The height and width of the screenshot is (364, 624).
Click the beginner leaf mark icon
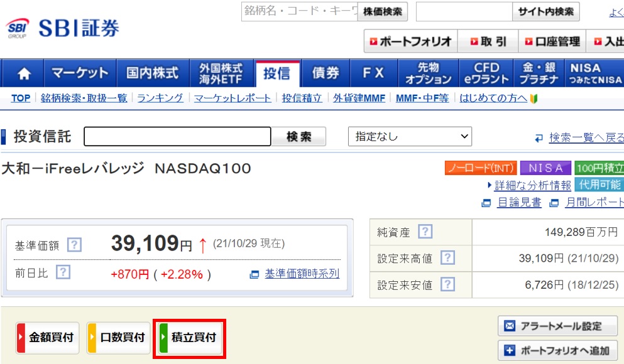pos(534,98)
